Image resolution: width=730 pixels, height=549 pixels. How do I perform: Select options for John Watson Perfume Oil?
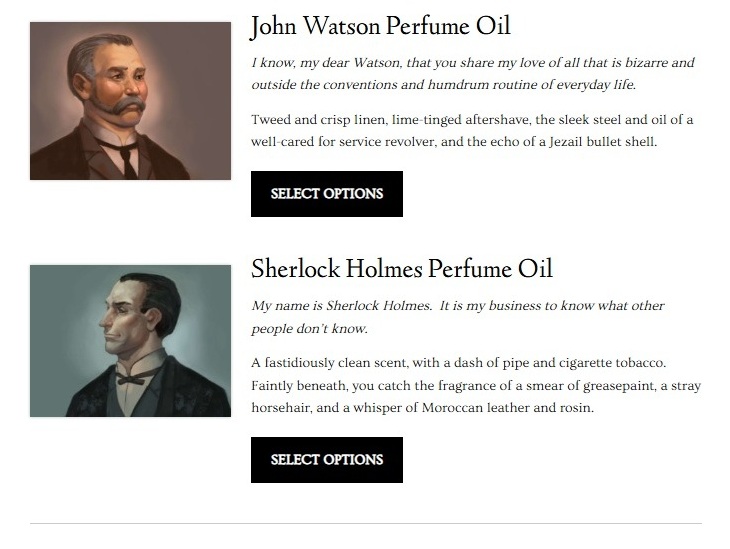tap(326, 194)
